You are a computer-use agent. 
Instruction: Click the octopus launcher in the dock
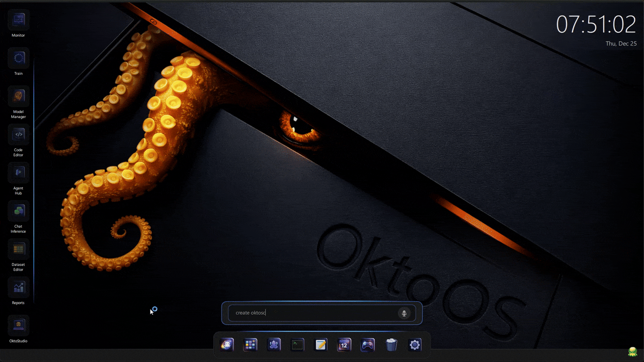[227, 344]
